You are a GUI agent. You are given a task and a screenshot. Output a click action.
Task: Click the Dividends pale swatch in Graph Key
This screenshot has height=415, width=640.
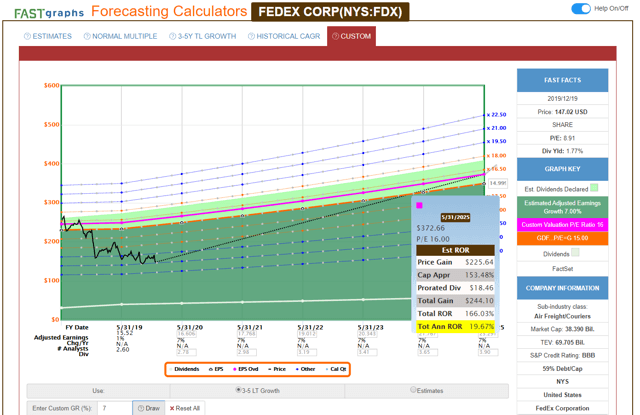click(x=575, y=252)
